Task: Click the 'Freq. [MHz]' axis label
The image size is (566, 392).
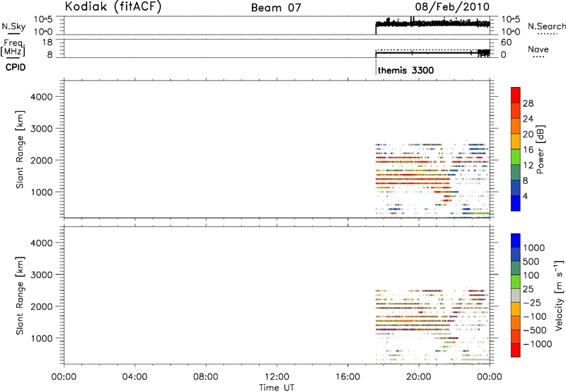Action: (13, 47)
